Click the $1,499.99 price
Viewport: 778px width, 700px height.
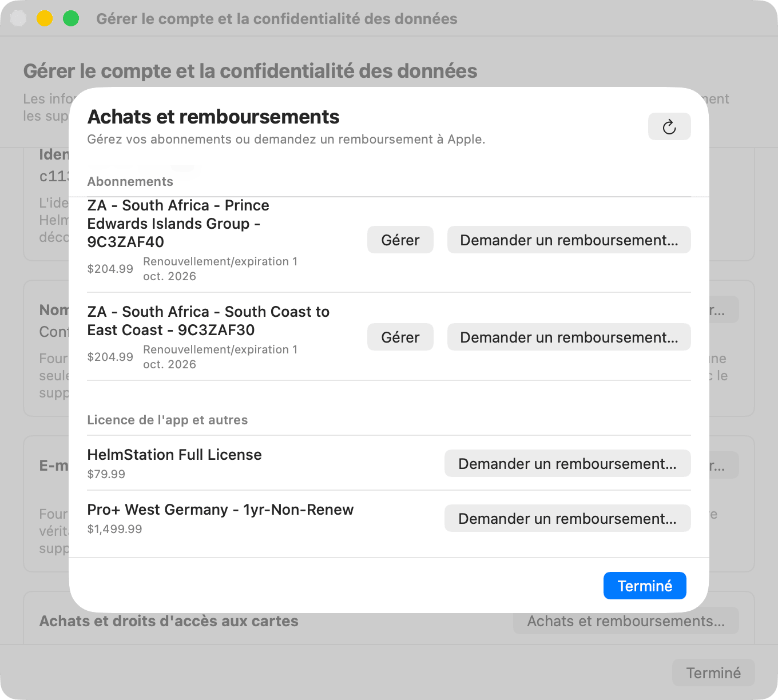(114, 529)
